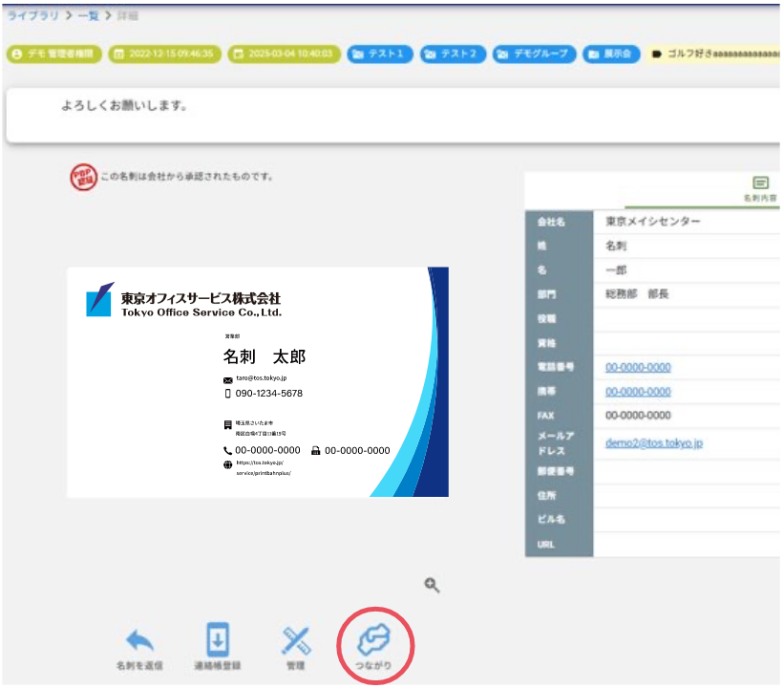Click the red approval stamp icon
The width and height of the screenshot is (784, 688).
84,178
